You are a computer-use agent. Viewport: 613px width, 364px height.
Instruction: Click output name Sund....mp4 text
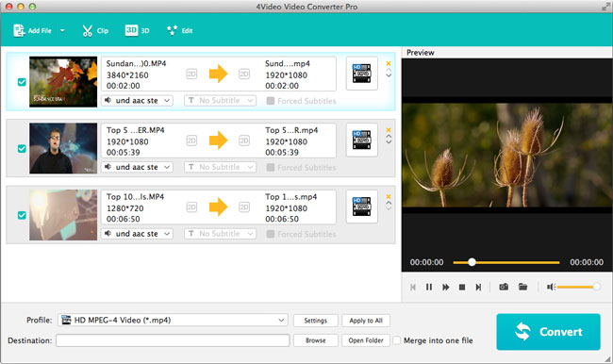tap(288, 63)
